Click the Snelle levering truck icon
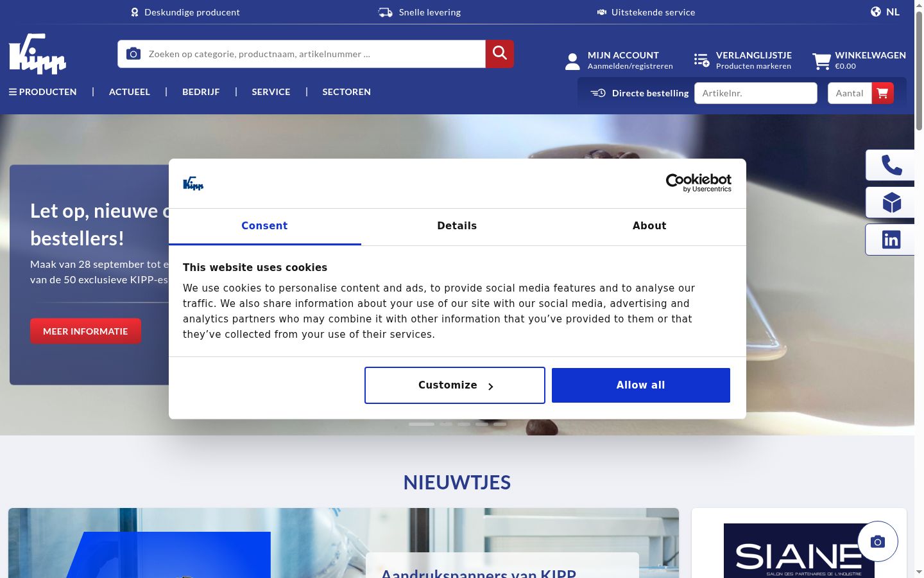Image resolution: width=924 pixels, height=578 pixels. pyautogui.click(x=385, y=12)
